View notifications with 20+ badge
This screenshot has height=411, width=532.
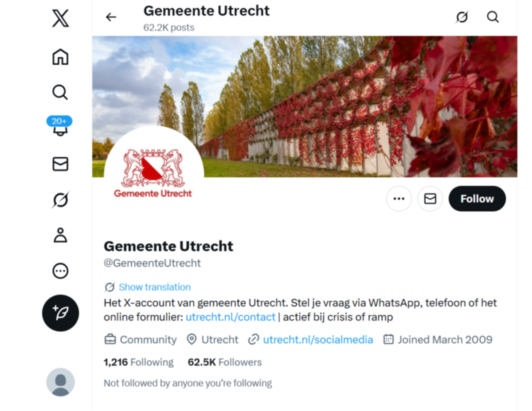pyautogui.click(x=59, y=126)
